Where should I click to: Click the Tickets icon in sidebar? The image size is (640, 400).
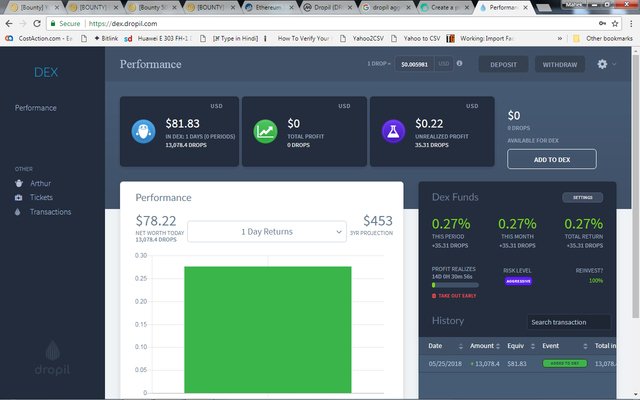(18, 198)
